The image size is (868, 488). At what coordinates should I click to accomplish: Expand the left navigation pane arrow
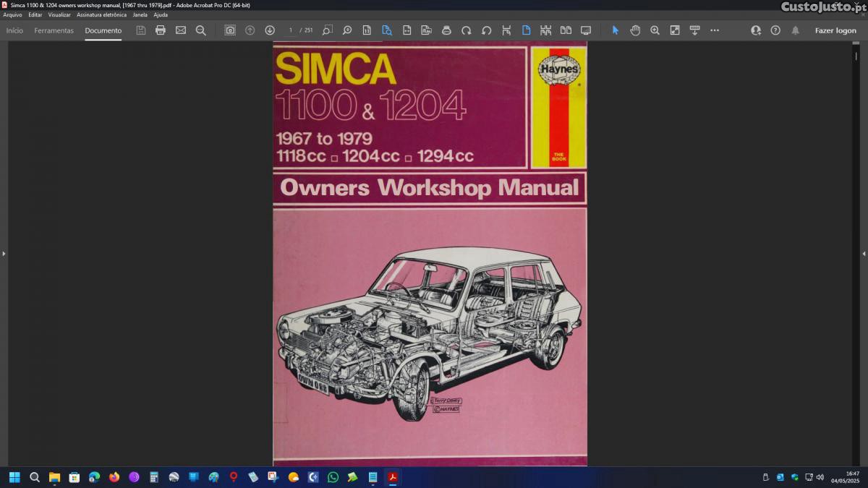click(x=4, y=254)
